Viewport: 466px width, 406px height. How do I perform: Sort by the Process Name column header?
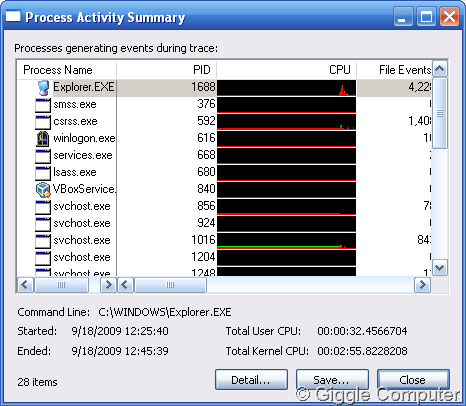pos(66,70)
